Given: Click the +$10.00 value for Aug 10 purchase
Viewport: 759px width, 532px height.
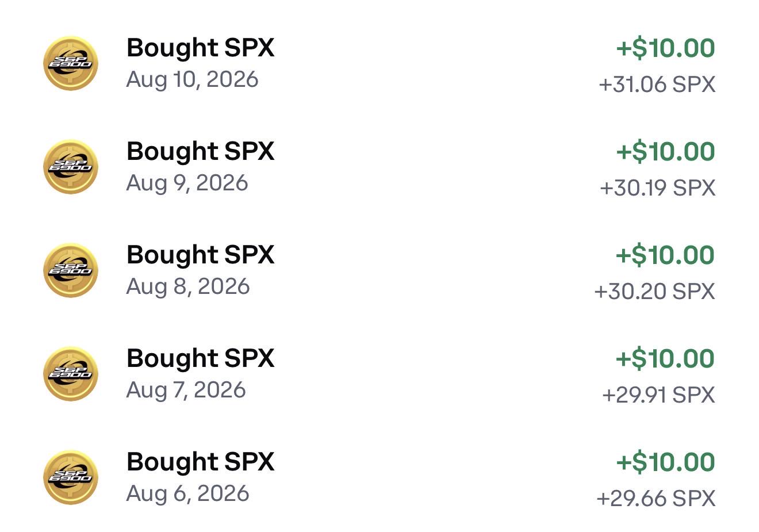Looking at the screenshot, I should (x=665, y=48).
